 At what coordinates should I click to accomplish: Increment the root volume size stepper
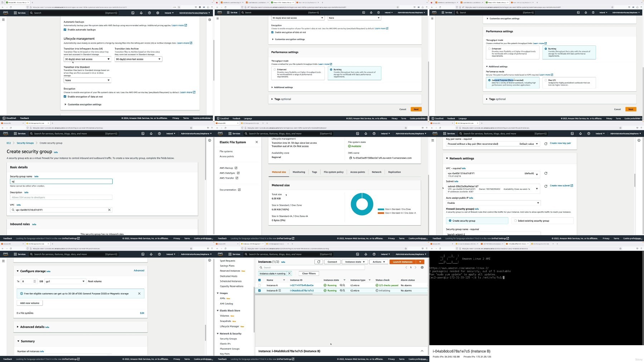(35, 280)
